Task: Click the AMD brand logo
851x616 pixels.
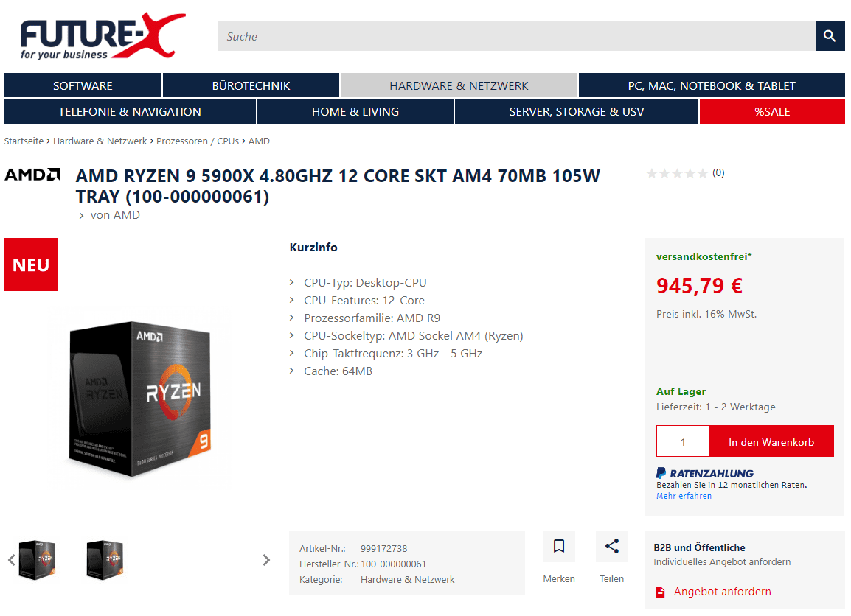Action: pos(32,175)
